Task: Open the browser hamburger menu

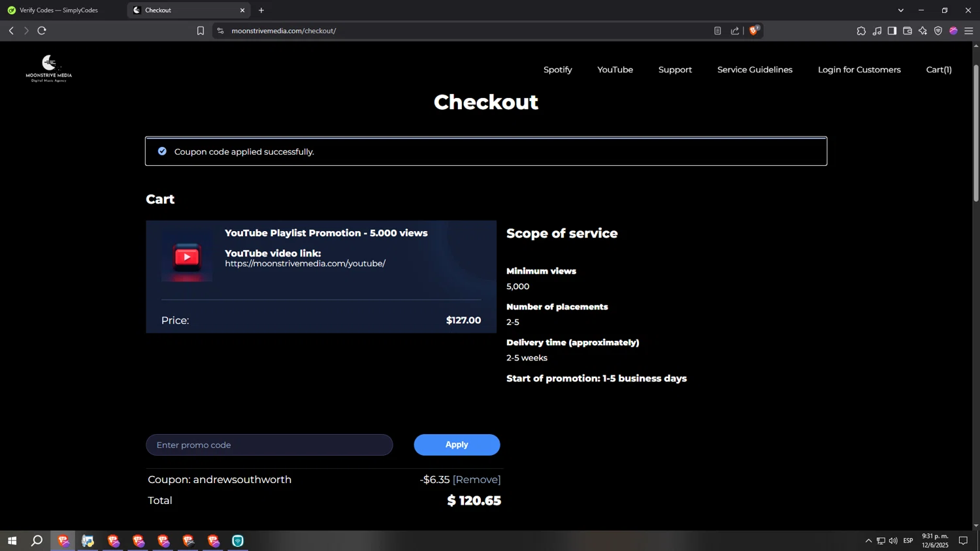Action: tap(969, 31)
